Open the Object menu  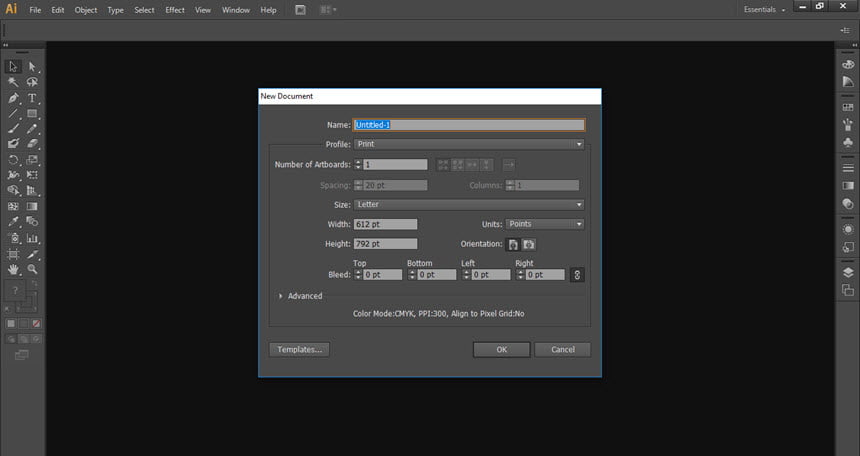[86, 10]
